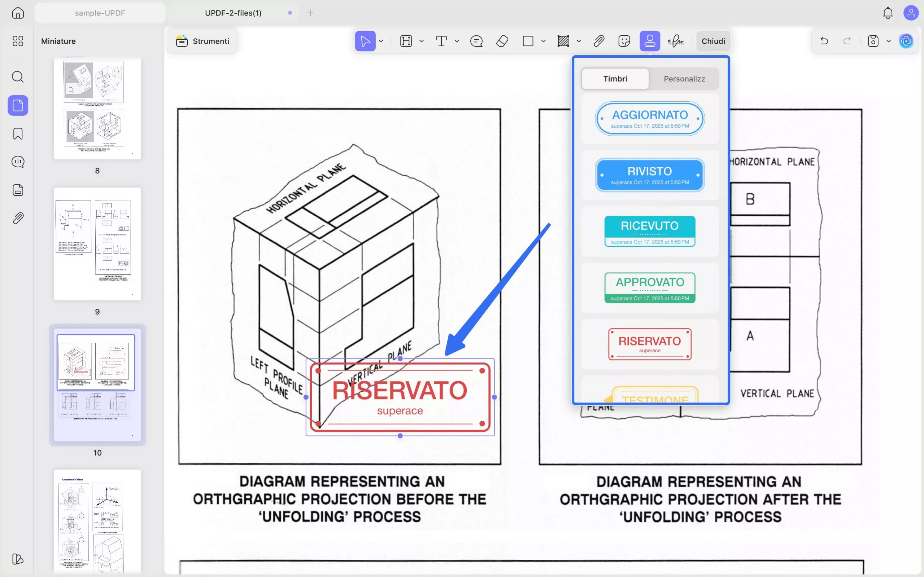Expand the rectangle shape dropdown arrow
Screen dimensions: 924x577
click(x=543, y=41)
